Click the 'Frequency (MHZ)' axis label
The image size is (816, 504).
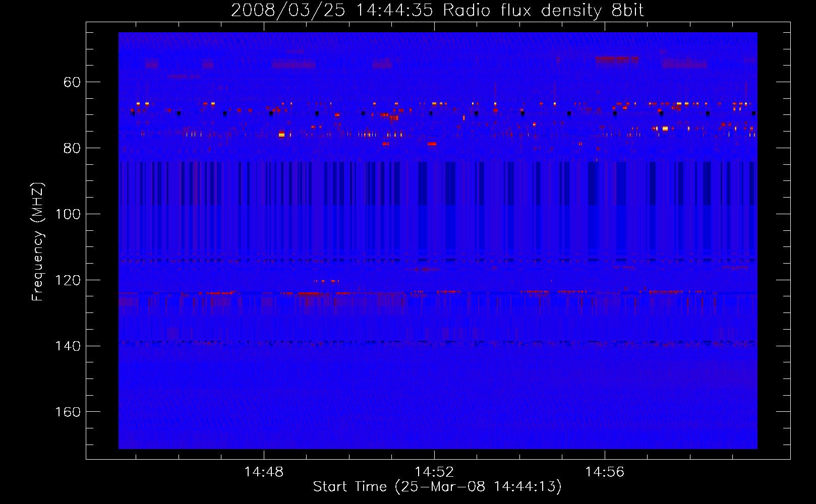38,241
